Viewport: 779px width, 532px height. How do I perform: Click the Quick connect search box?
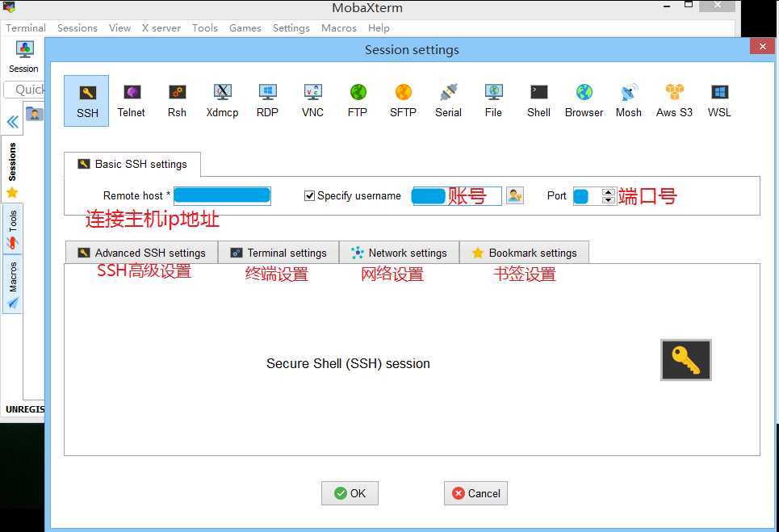tap(24, 90)
